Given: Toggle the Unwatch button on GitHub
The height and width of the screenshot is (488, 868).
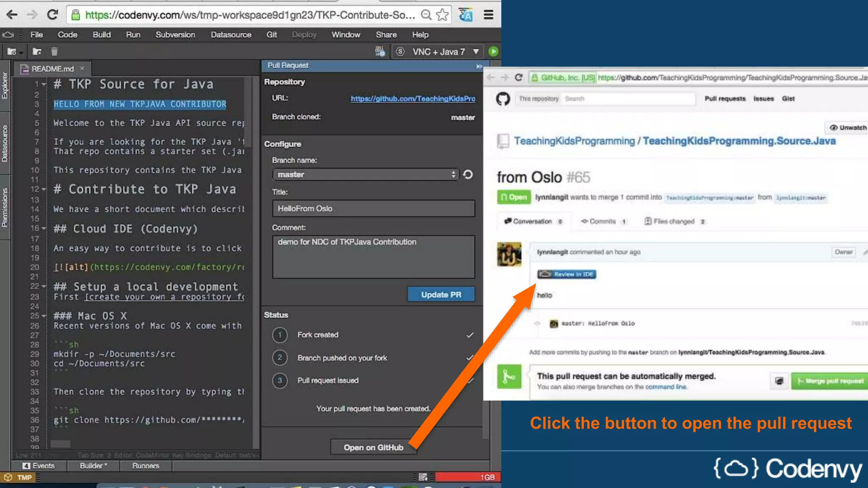Looking at the screenshot, I should [847, 128].
